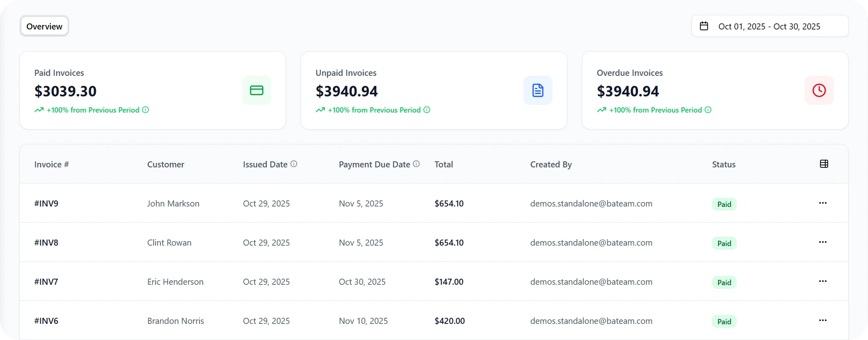Viewport: 868px width, 340px height.
Task: Click the trend arrow icon under Overdue Invoices
Action: 602,110
